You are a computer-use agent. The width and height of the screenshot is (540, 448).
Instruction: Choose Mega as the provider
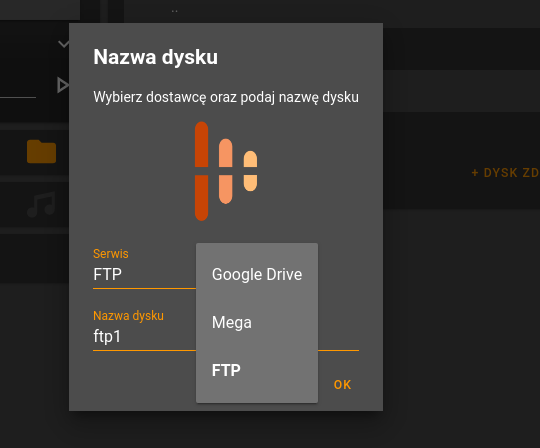pyautogui.click(x=257, y=323)
